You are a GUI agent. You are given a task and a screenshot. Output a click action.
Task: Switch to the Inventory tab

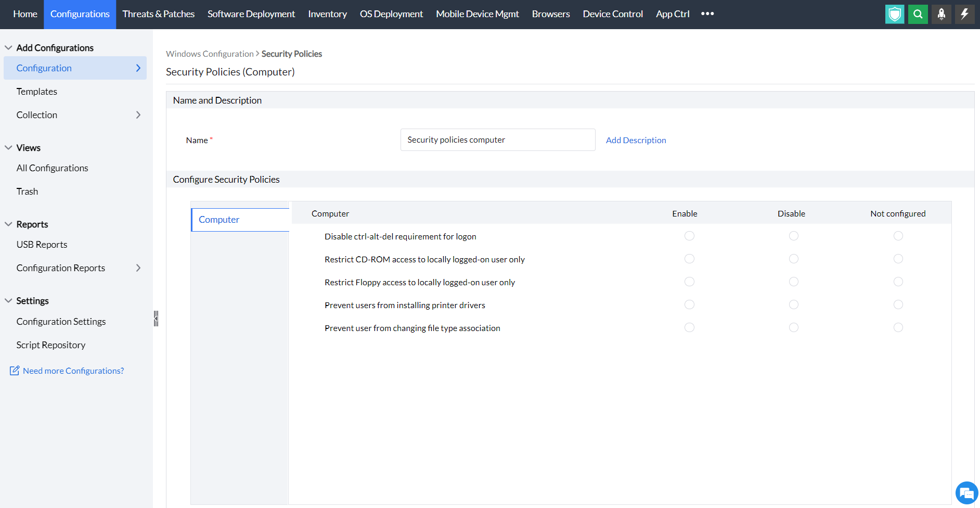(x=327, y=14)
